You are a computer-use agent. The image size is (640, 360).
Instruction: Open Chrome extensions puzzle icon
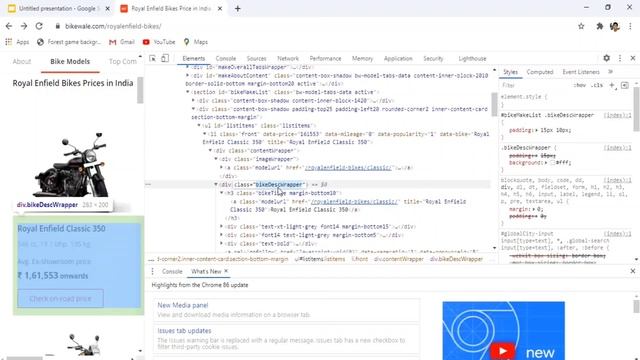pos(600,26)
